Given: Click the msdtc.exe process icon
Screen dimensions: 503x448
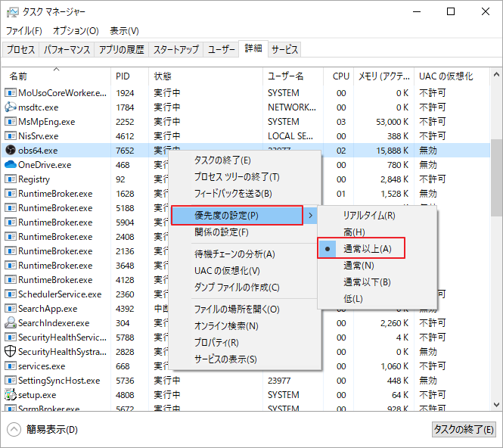Looking at the screenshot, I should point(11,107).
